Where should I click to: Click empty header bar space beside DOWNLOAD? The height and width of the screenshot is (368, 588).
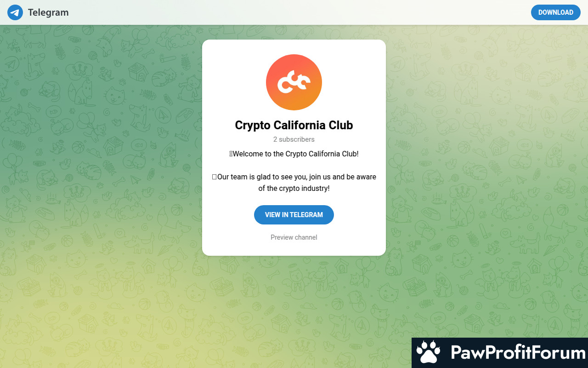[299, 12]
